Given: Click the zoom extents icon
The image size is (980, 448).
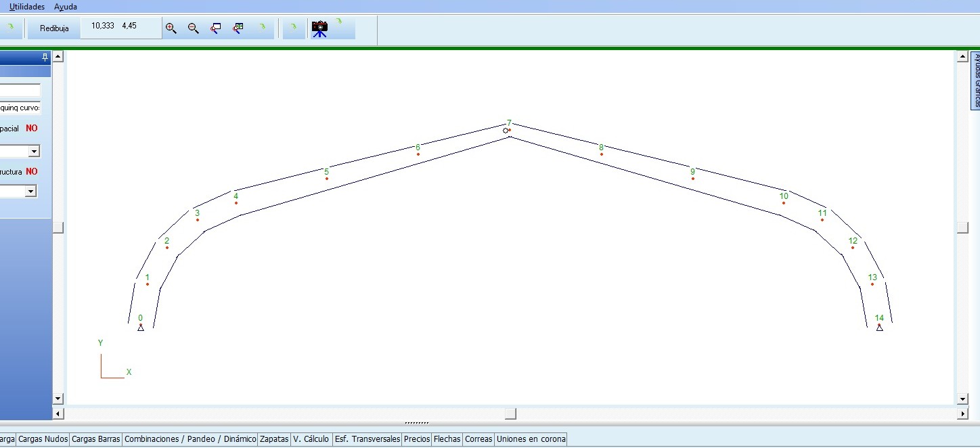Looking at the screenshot, I should coord(238,28).
